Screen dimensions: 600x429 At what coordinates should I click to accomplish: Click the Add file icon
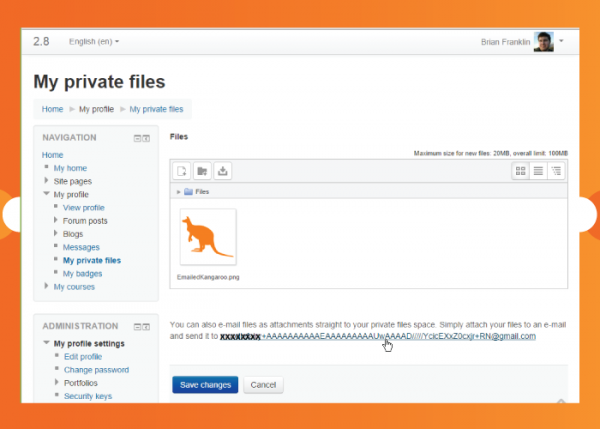pos(183,171)
